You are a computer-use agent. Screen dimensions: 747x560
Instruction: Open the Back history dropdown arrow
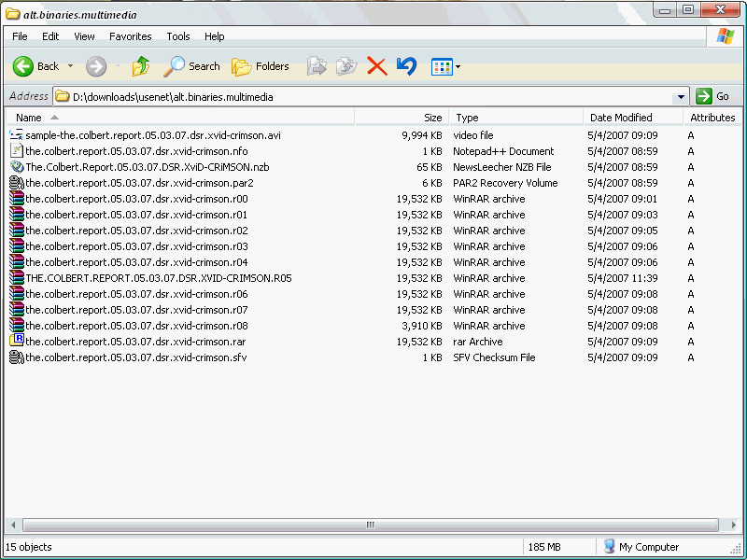71,66
